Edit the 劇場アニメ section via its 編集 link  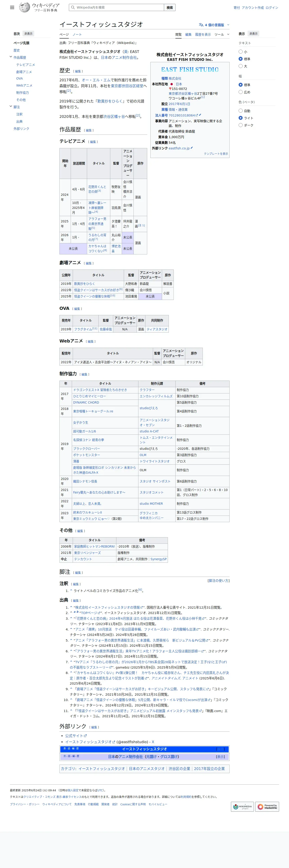point(89,263)
